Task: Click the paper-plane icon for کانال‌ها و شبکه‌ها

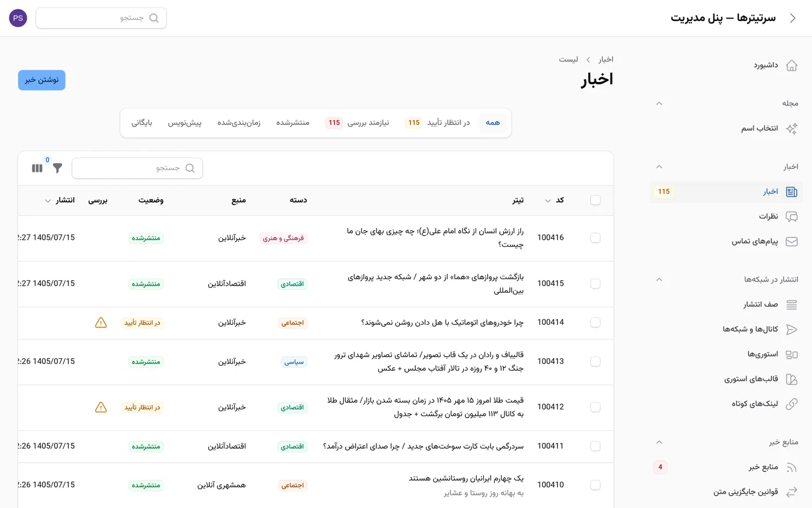Action: pos(791,329)
